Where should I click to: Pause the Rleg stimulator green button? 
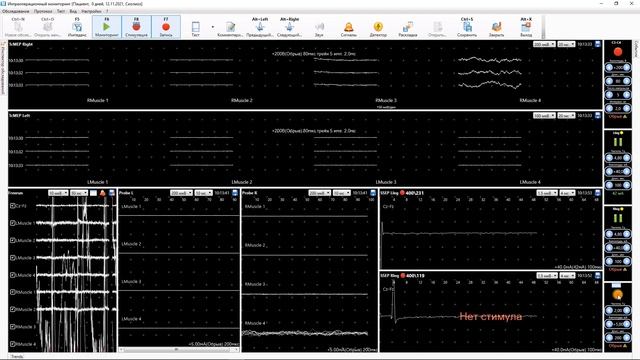tap(618, 218)
